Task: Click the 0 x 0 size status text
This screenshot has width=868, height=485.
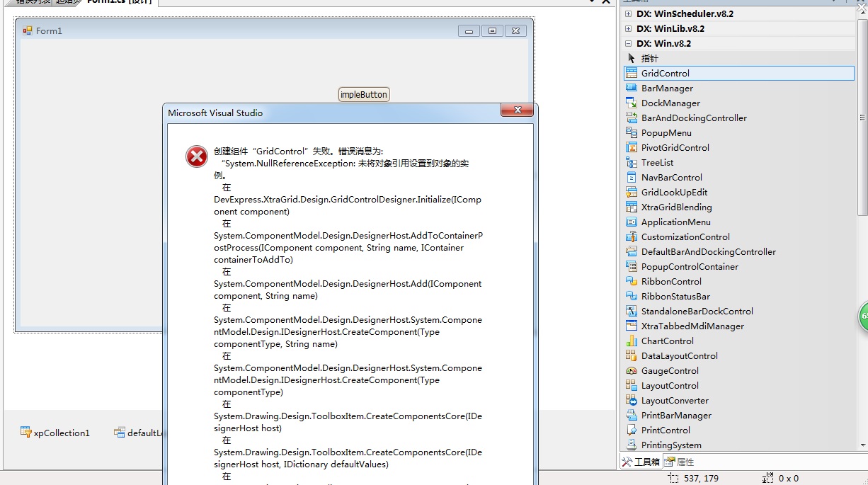Action: tap(788, 479)
